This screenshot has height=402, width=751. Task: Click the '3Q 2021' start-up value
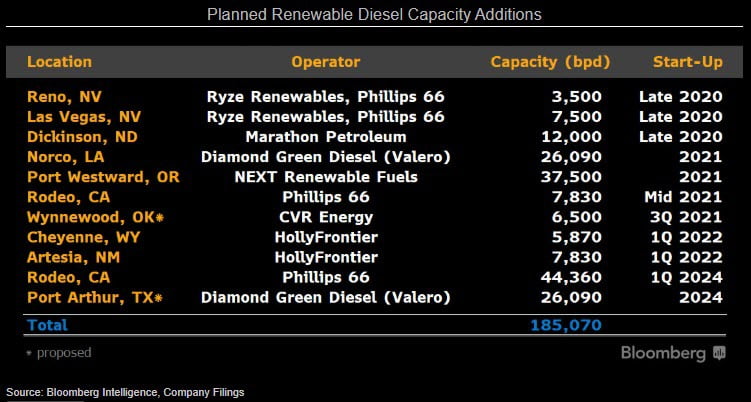click(x=686, y=218)
